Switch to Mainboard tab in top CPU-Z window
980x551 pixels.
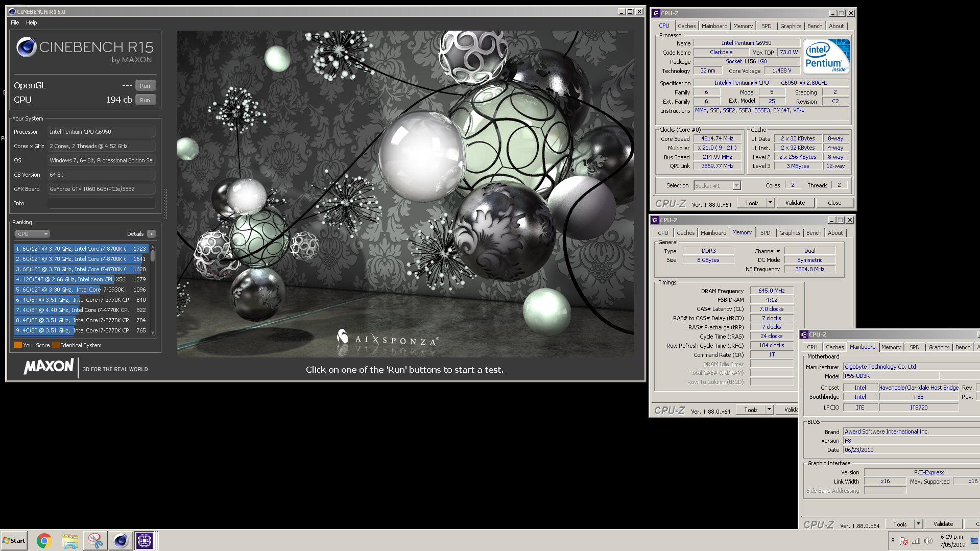(714, 26)
